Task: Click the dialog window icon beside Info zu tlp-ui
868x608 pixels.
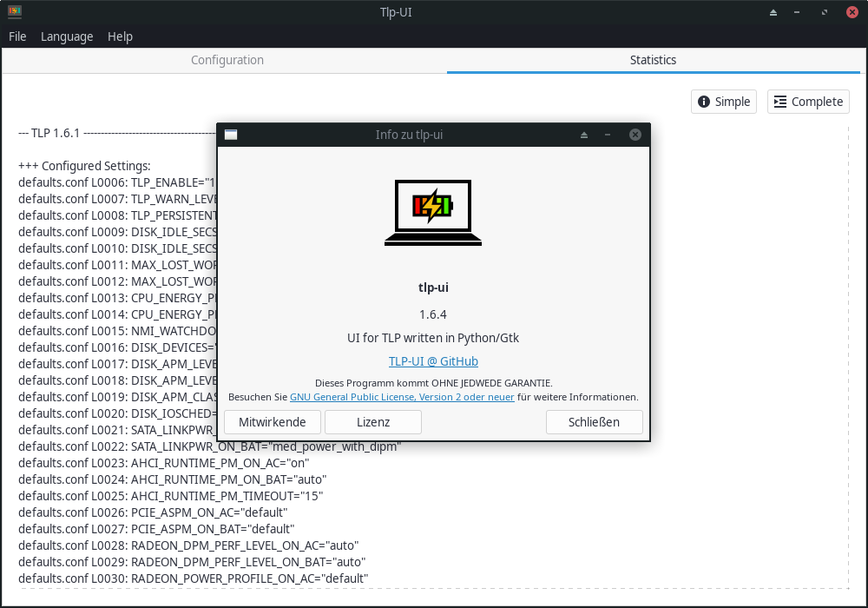Action: [231, 135]
